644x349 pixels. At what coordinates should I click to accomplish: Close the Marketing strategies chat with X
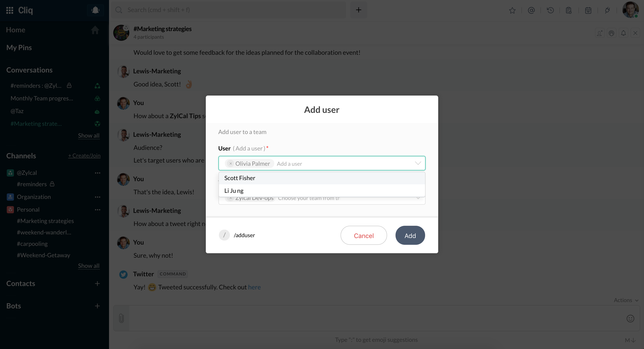635,33
